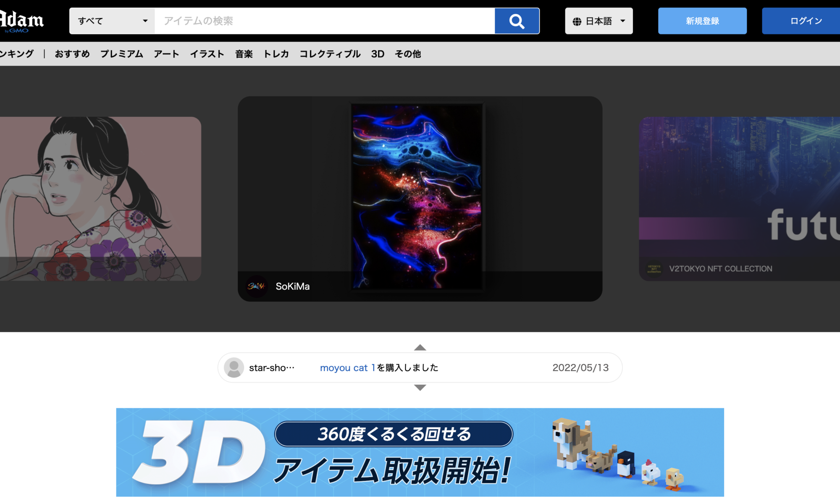Click the down arrow below the activity feed

point(419,388)
